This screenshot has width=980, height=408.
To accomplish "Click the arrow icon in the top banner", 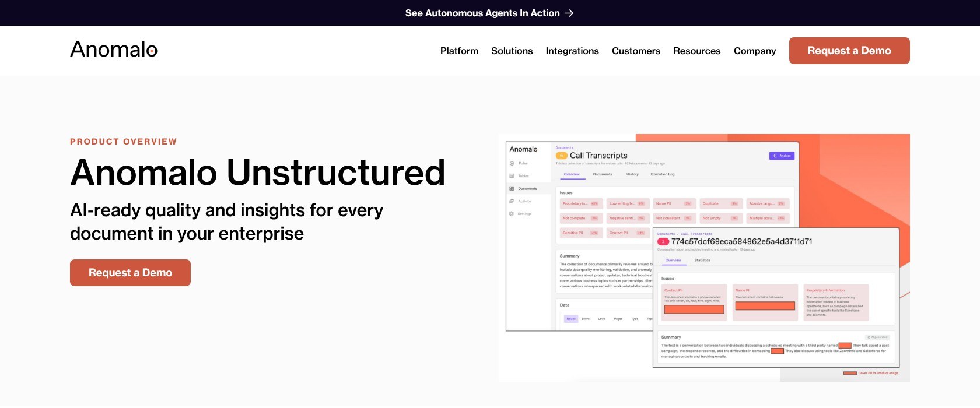I will pos(569,13).
